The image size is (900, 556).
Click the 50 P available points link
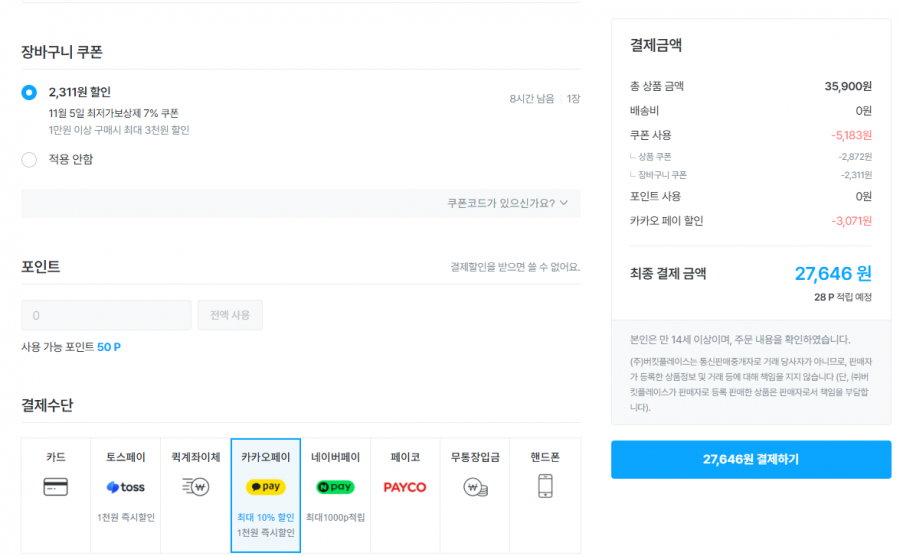pos(109,347)
